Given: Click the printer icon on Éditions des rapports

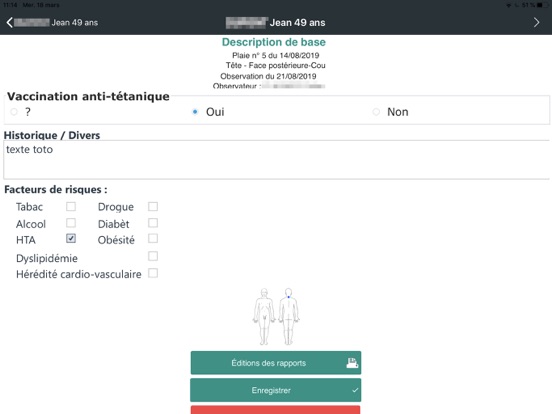Looking at the screenshot, I should (352, 363).
